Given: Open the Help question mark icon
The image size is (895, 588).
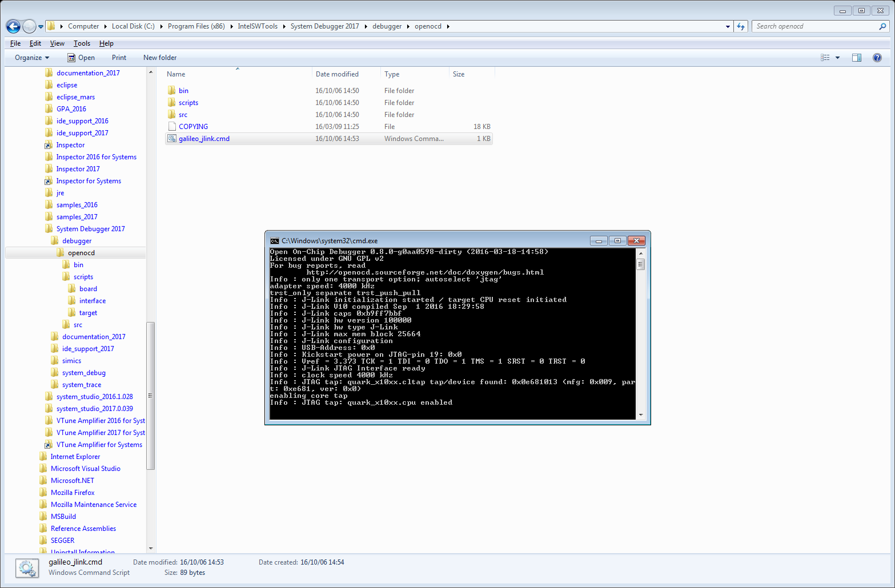Looking at the screenshot, I should pos(877,58).
